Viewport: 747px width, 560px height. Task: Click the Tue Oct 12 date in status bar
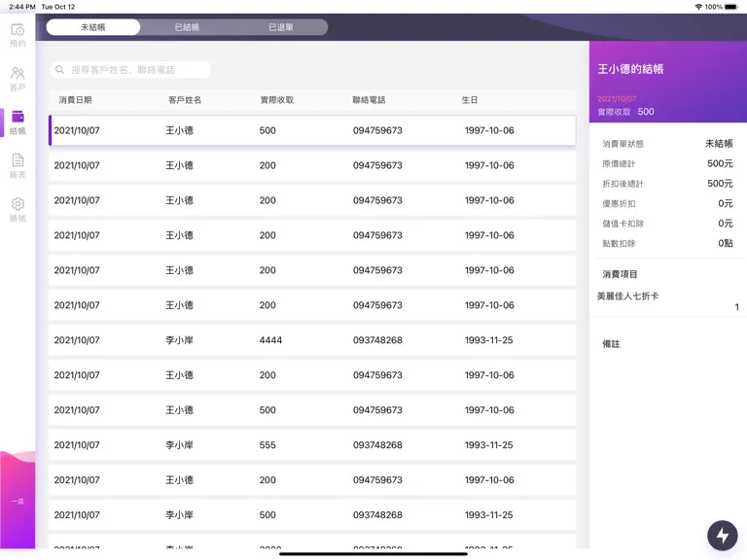tap(58, 7)
